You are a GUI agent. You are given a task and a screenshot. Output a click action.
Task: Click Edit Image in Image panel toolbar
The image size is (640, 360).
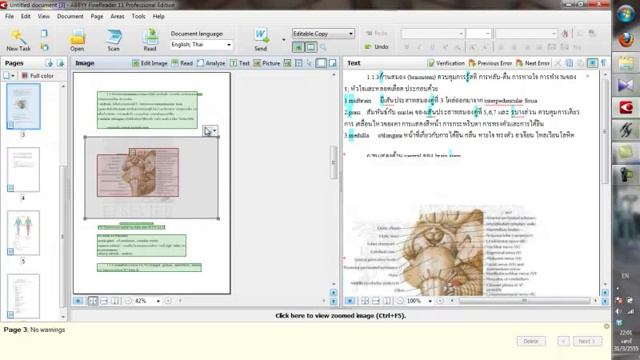point(149,63)
